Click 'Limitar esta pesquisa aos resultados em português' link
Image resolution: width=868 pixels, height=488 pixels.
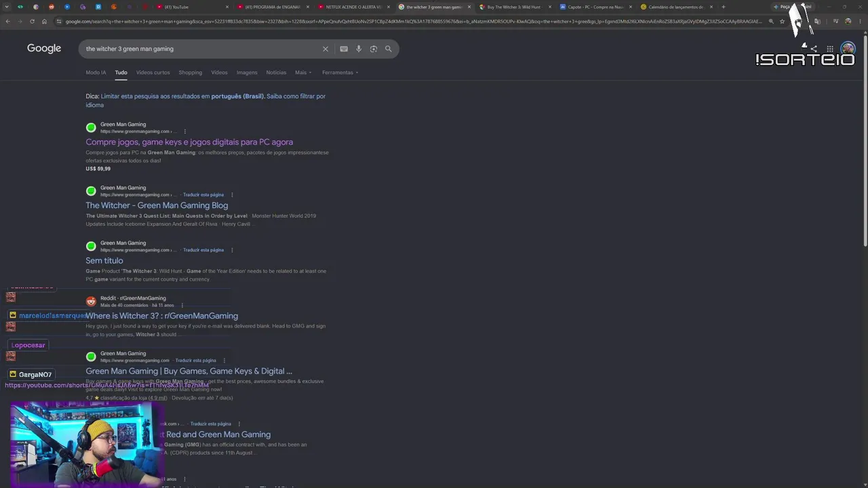click(182, 96)
